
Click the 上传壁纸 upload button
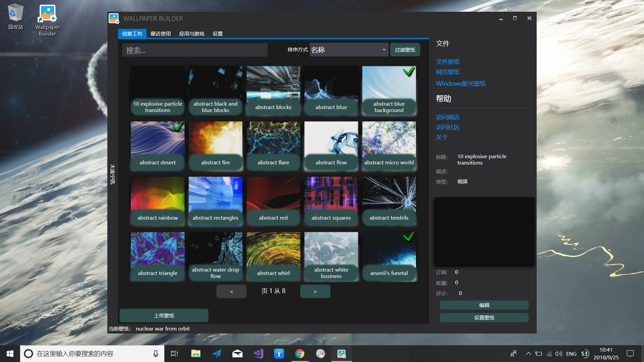pyautogui.click(x=163, y=315)
